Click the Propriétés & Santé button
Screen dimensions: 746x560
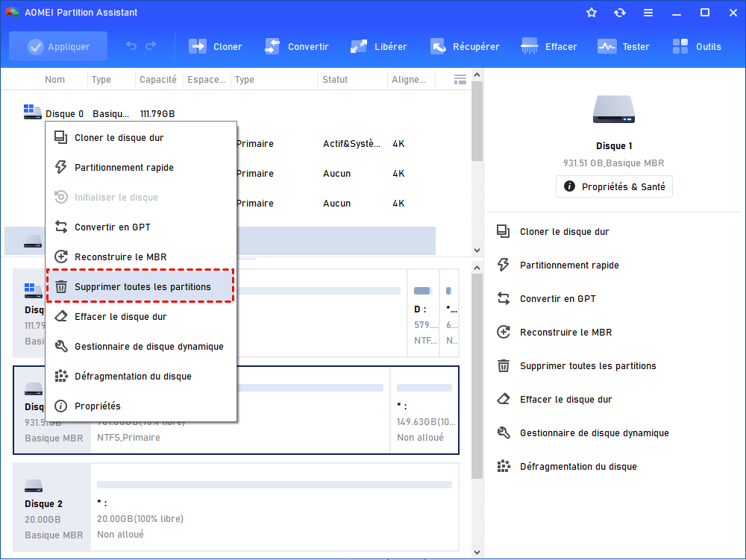tap(614, 186)
